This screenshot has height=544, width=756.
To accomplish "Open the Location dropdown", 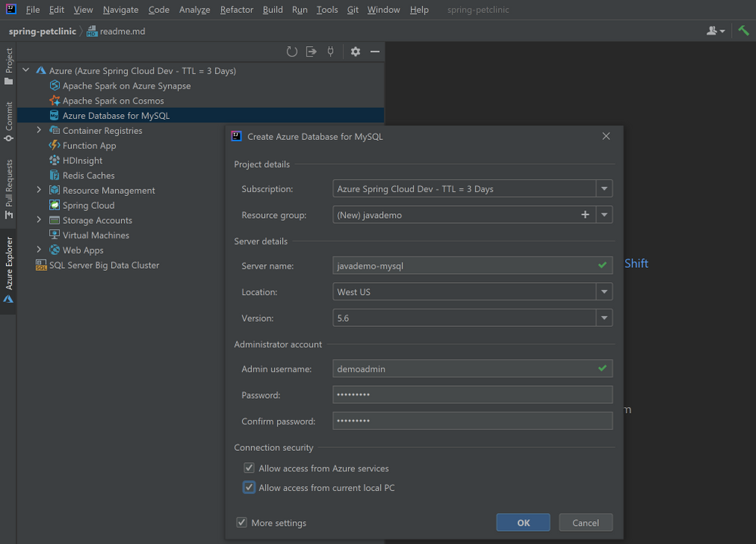I will [604, 292].
